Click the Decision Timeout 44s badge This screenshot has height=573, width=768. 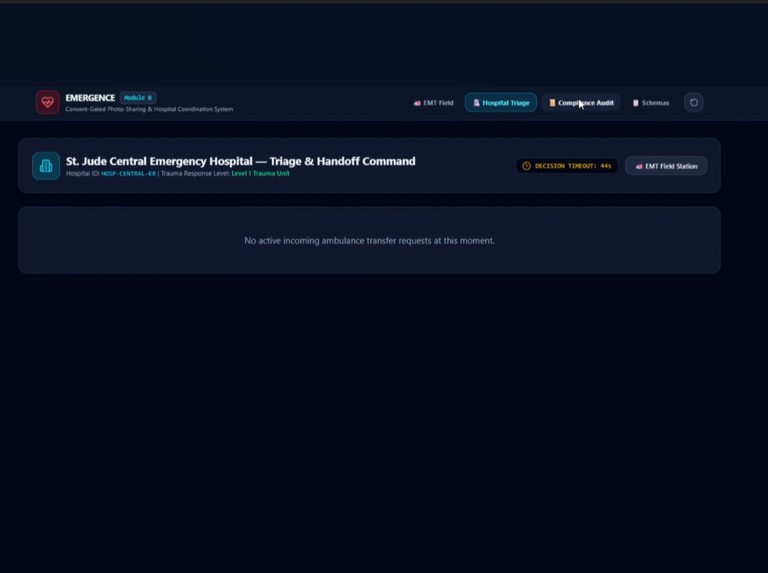(567, 166)
